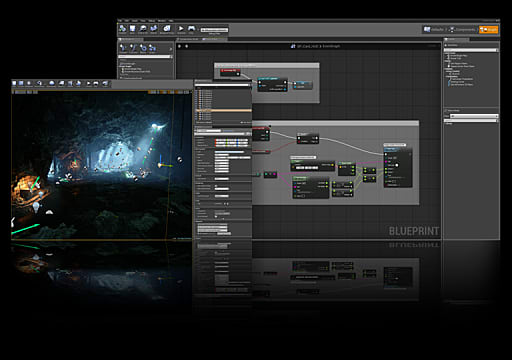Open the Construction Script graph tab
512x360 pixels.
click(189, 39)
